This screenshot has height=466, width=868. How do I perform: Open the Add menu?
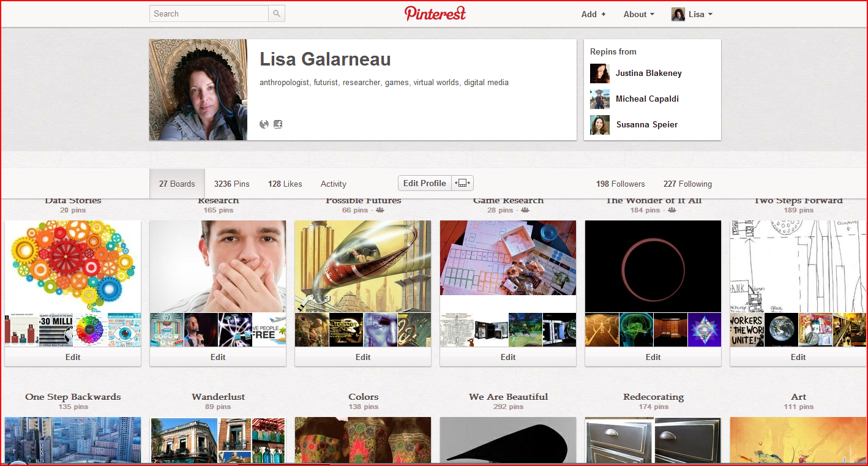click(593, 14)
